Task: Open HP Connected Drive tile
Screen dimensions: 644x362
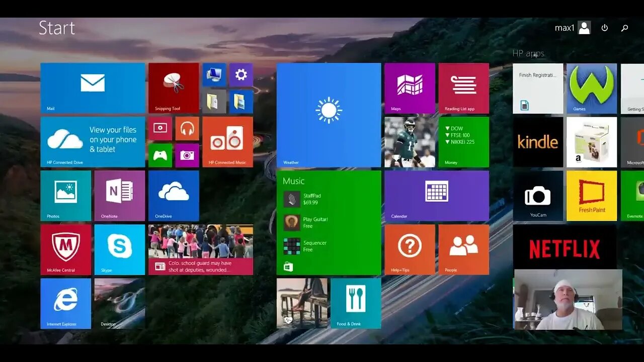Action: coord(93,142)
